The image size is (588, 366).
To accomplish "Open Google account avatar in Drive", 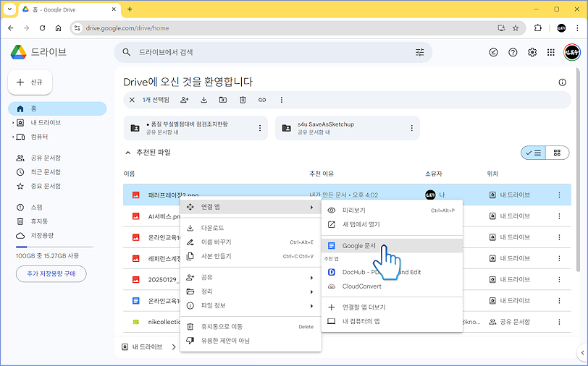I will tap(572, 53).
